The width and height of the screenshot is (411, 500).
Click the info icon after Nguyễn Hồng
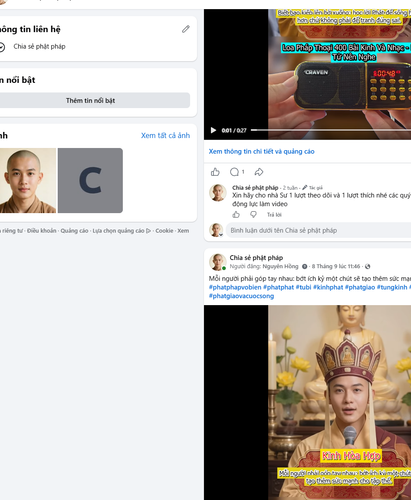[x=304, y=266]
